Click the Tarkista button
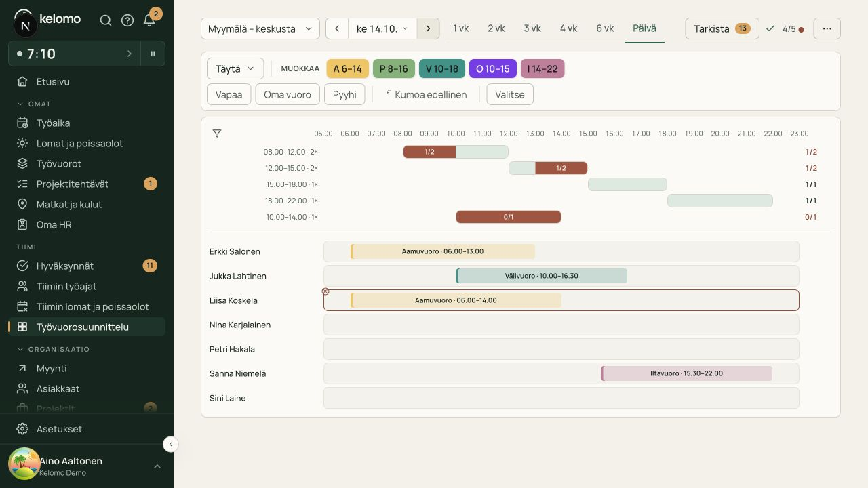 (x=722, y=28)
